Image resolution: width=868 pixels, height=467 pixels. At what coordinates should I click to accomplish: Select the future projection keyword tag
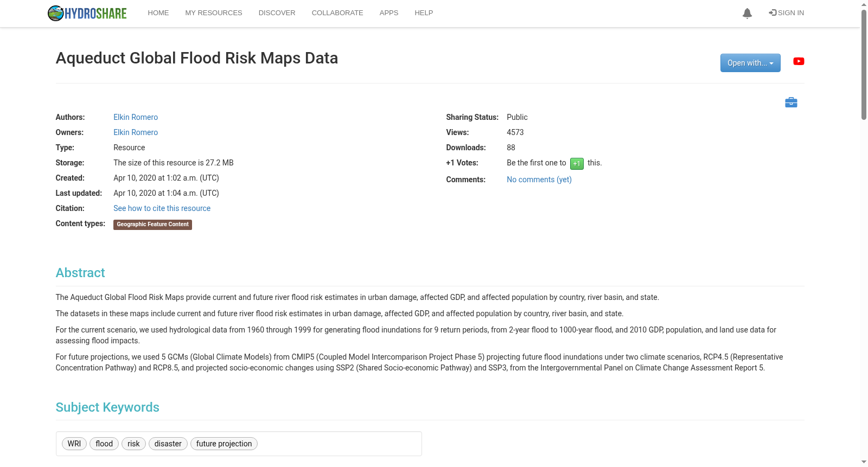click(x=224, y=444)
